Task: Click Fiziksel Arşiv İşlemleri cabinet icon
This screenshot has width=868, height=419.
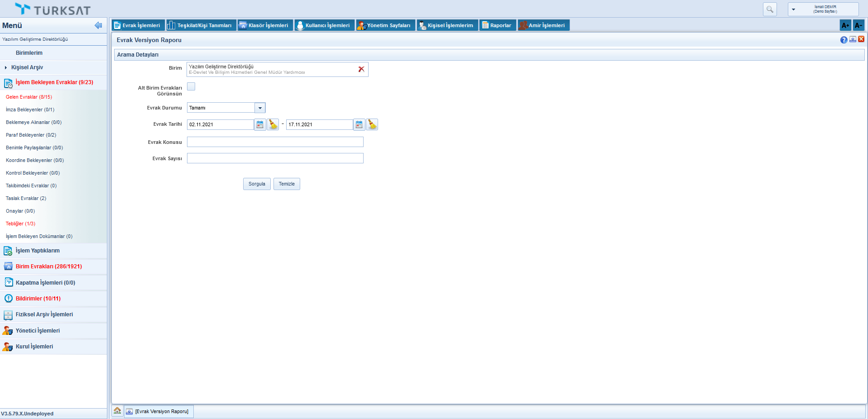Action: (x=8, y=315)
